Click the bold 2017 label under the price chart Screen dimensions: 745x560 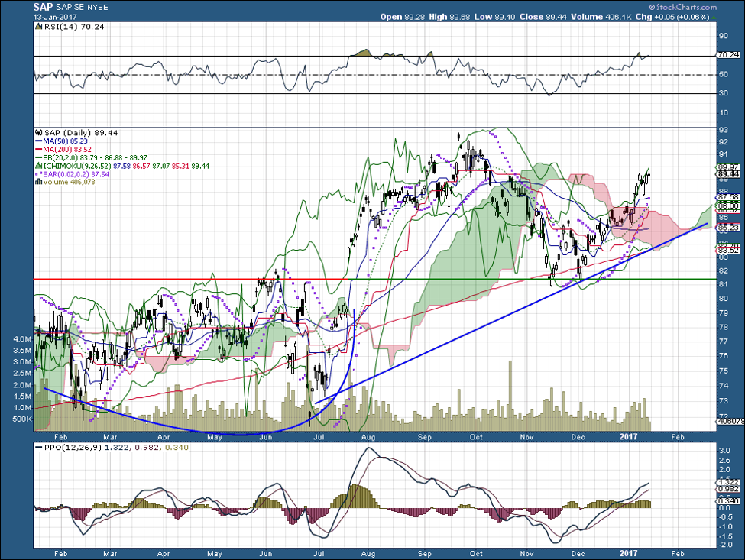pyautogui.click(x=629, y=436)
